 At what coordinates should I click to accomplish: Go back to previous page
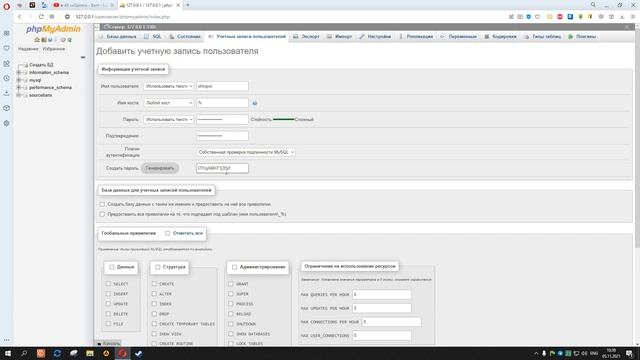point(19,17)
